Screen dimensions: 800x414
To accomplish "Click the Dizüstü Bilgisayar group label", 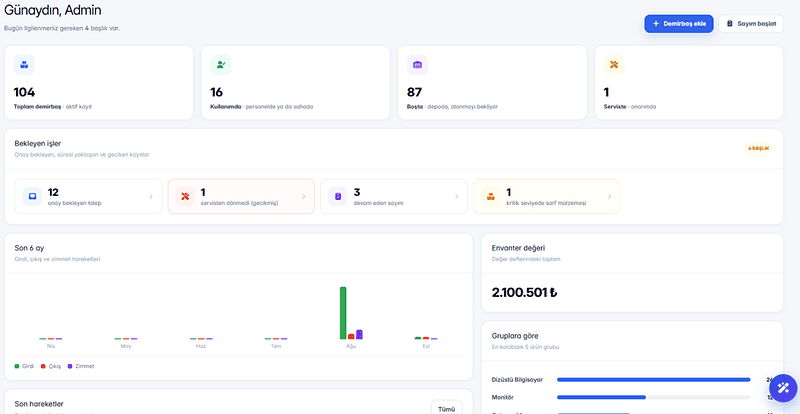I will coord(517,380).
